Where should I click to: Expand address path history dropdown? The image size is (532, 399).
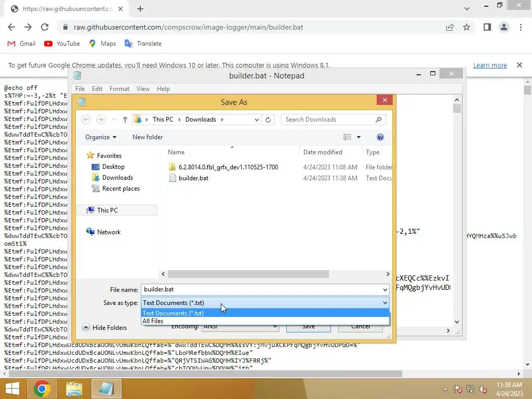click(257, 119)
